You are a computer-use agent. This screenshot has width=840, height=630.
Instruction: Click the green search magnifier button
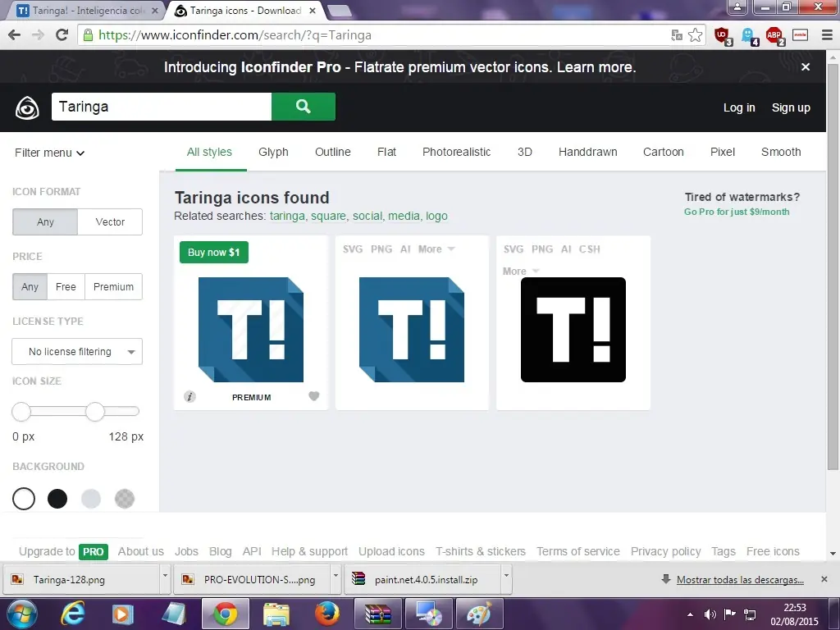pos(304,107)
